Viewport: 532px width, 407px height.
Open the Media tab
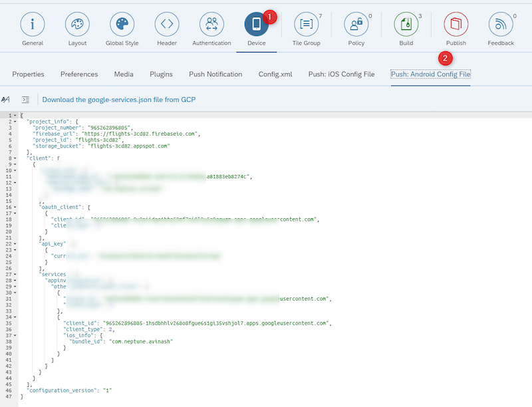pos(123,74)
